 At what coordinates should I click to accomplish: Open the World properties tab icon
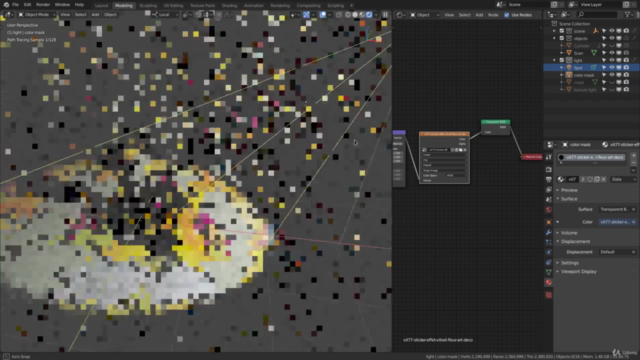549,210
